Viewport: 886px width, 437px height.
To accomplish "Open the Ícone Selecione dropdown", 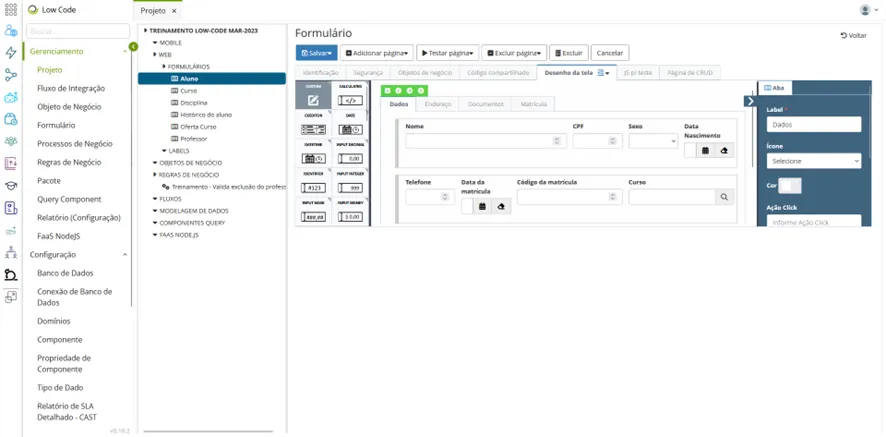I will (x=814, y=161).
